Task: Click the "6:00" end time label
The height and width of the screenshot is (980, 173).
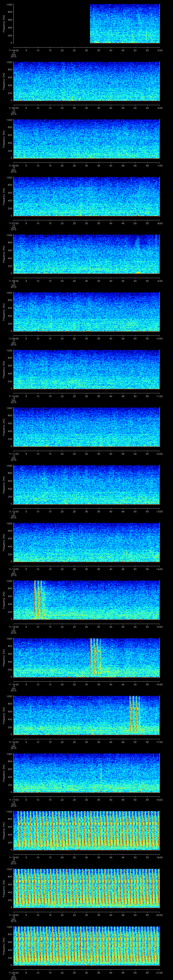Action: tap(160, 108)
